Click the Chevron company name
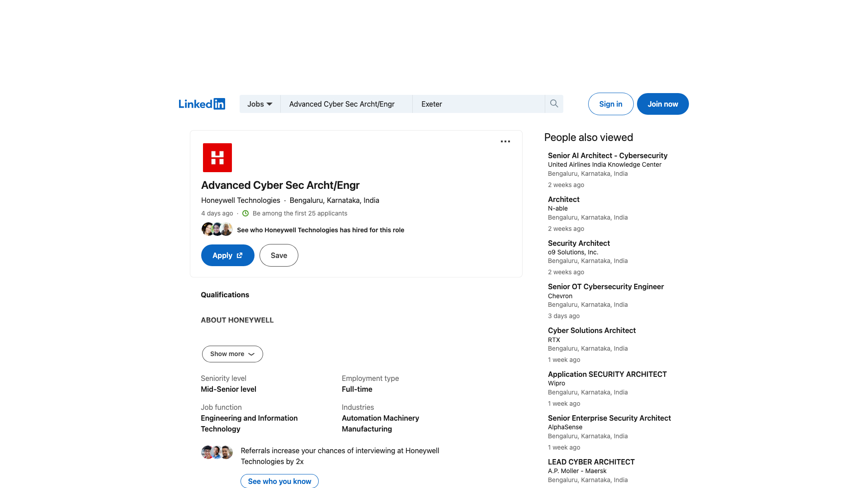868x488 pixels. pyautogui.click(x=560, y=296)
